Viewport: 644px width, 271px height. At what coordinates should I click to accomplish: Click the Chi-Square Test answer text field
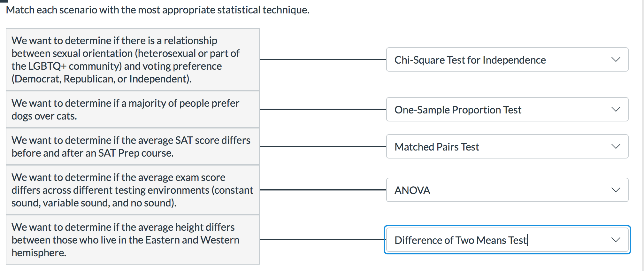[470, 59]
